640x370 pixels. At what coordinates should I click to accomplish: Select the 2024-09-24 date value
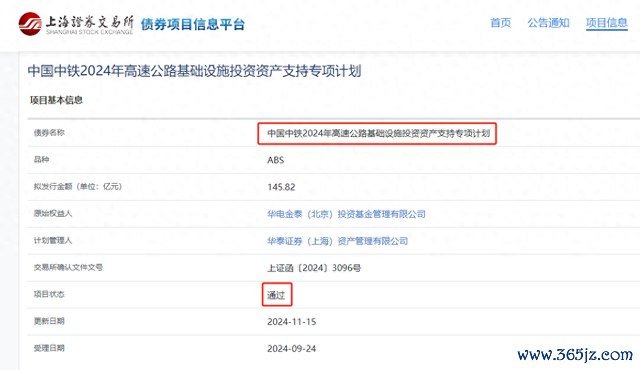[291, 349]
